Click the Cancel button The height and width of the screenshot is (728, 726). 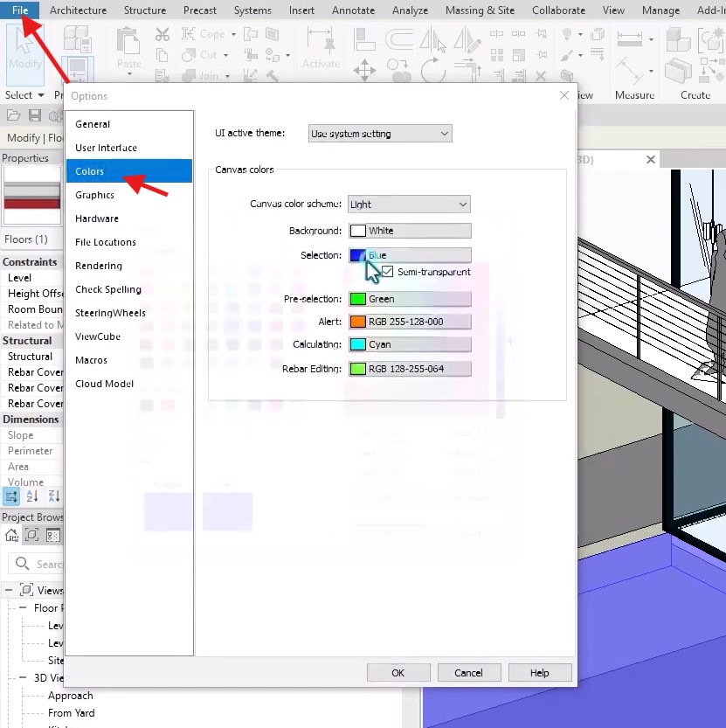click(468, 672)
